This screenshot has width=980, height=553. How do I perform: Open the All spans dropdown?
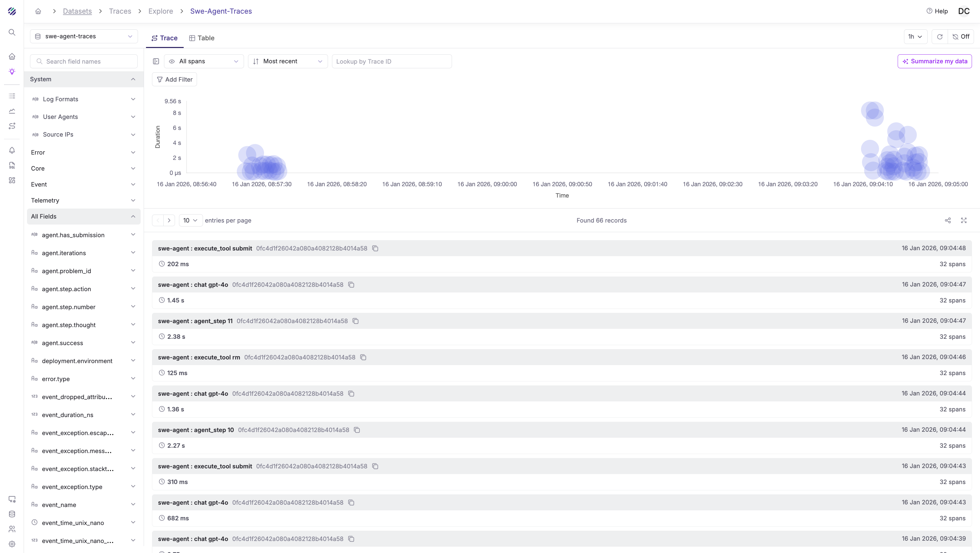pyautogui.click(x=204, y=61)
